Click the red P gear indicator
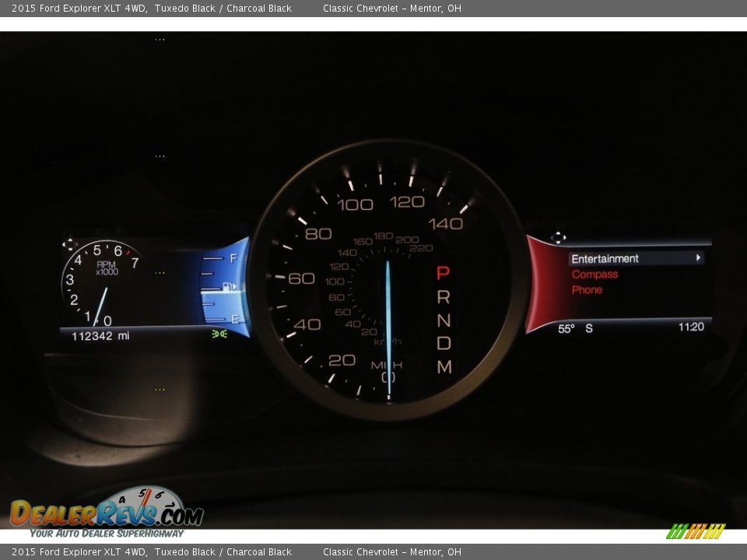The width and height of the screenshot is (747, 560). [x=443, y=273]
